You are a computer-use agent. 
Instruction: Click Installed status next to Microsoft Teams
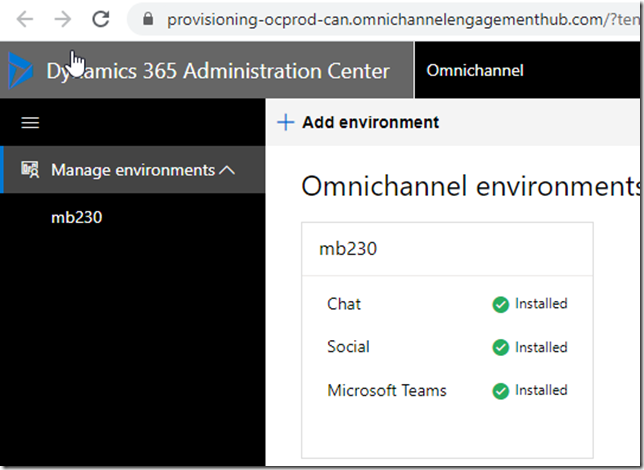(x=541, y=390)
